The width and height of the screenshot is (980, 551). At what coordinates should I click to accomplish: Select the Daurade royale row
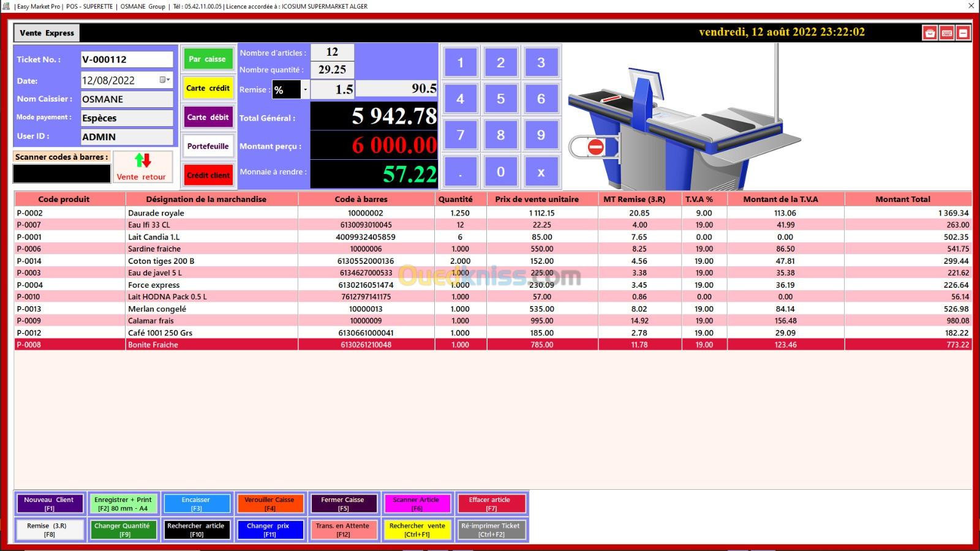point(156,213)
